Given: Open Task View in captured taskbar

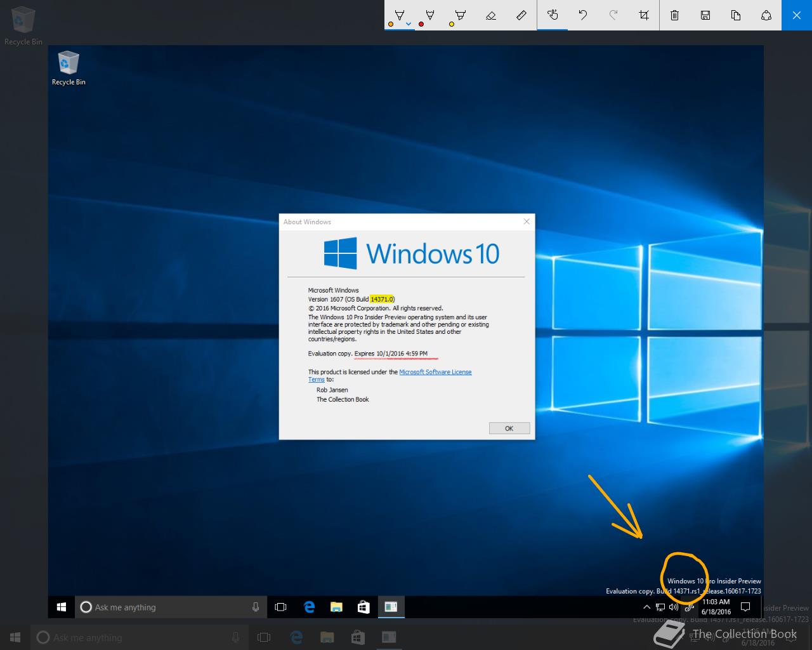Looking at the screenshot, I should point(280,607).
